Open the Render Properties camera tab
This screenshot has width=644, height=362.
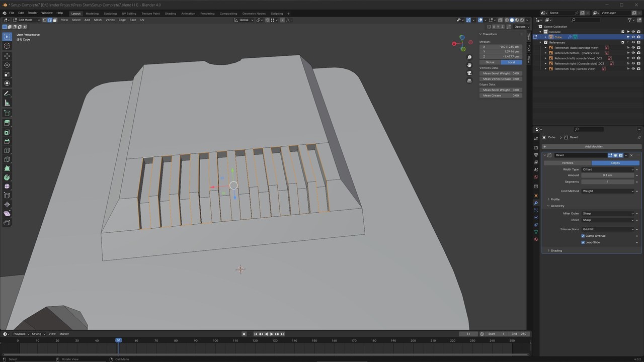point(536,147)
